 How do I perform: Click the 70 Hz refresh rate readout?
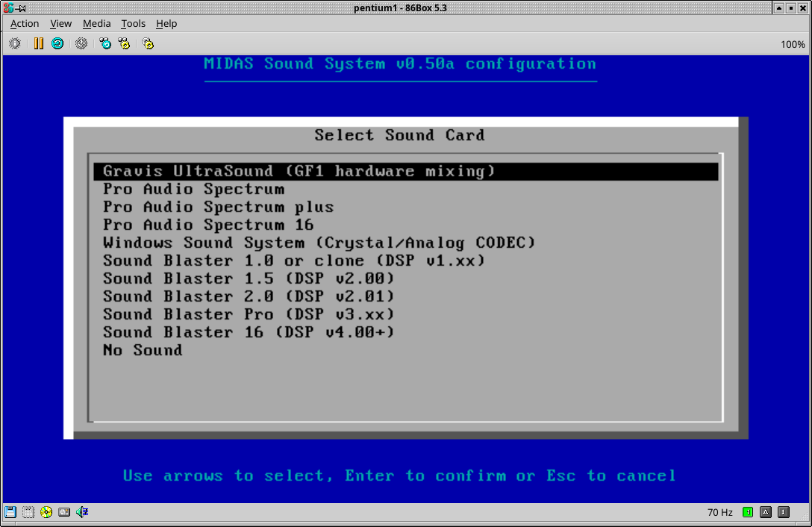[719, 513]
